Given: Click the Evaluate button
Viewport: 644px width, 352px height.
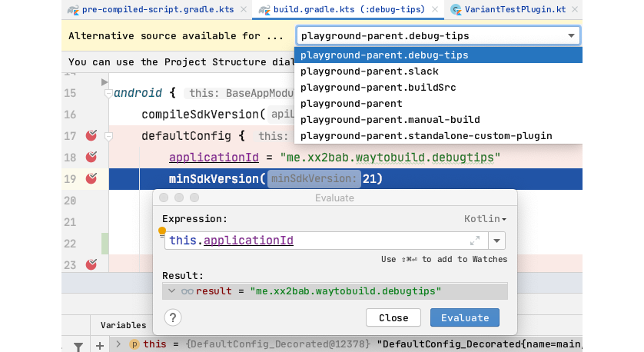Looking at the screenshot, I should click(465, 317).
